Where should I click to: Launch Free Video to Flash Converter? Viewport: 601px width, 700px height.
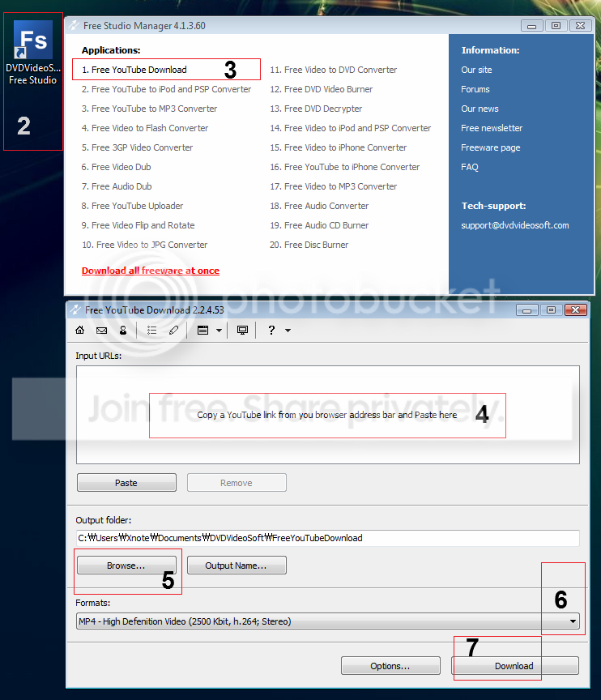pos(145,128)
